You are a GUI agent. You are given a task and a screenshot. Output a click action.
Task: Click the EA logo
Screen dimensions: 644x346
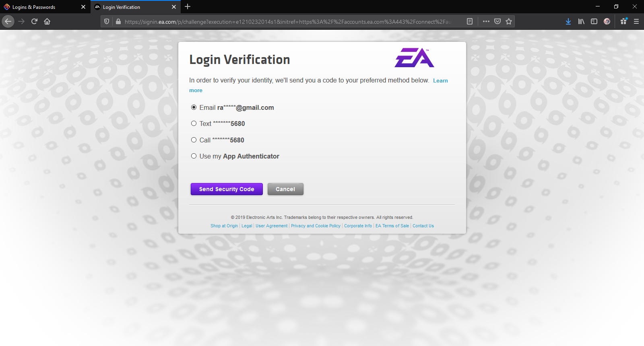coord(414,58)
